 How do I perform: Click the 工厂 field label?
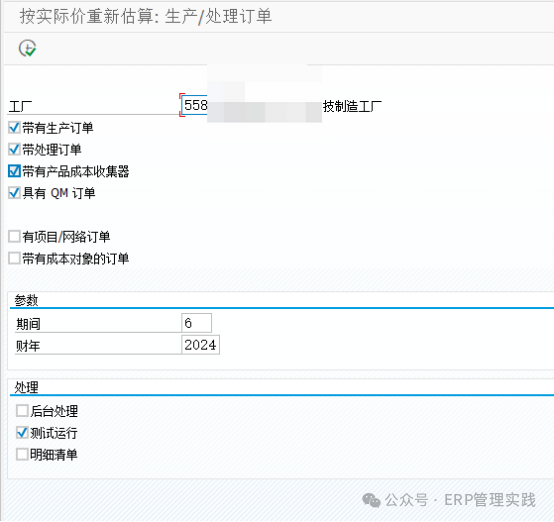20,106
